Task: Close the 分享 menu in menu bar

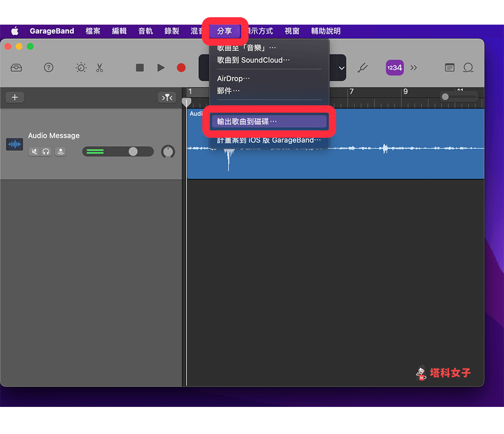Action: point(224,31)
